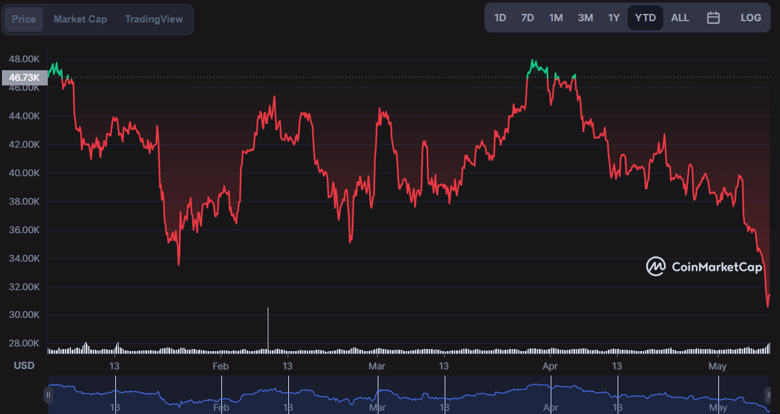Toggle the LOG scale option

[x=750, y=18]
